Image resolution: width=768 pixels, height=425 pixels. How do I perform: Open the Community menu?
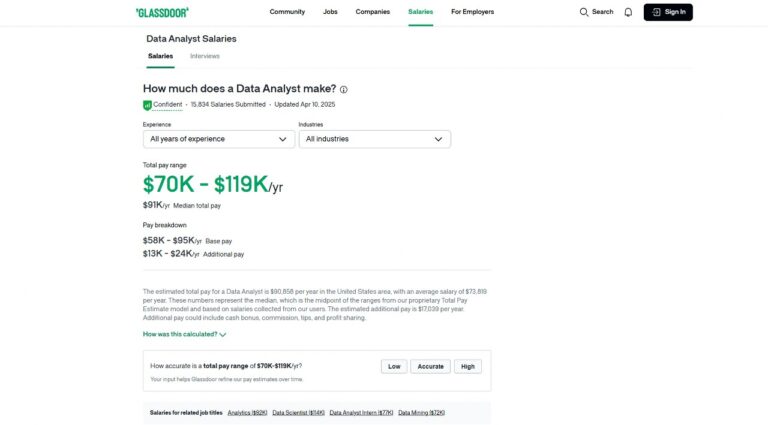tap(287, 12)
